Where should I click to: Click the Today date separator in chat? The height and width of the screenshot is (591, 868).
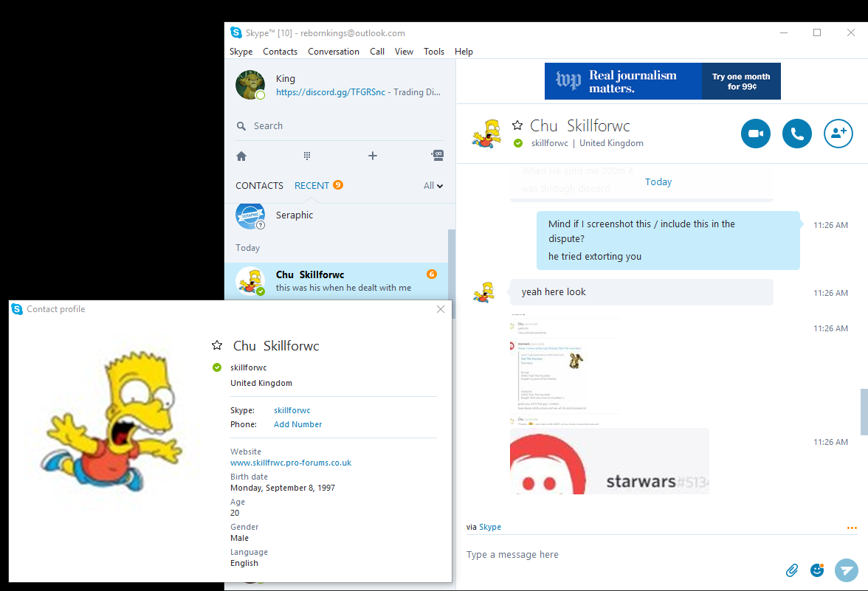click(x=658, y=182)
